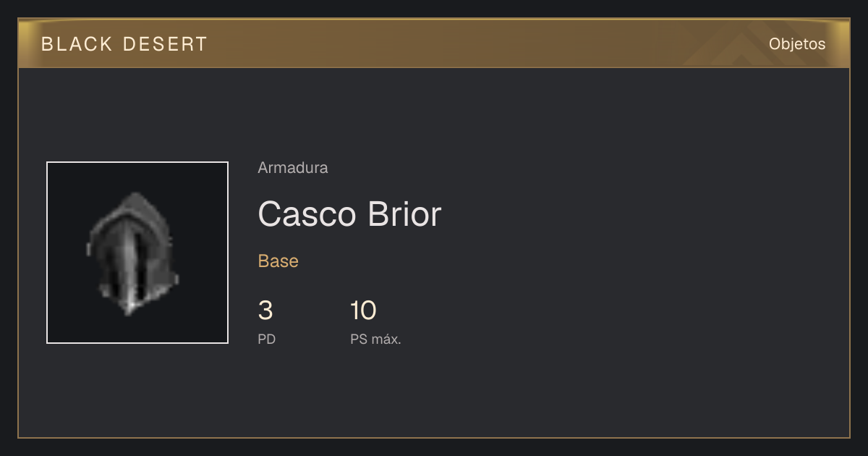This screenshot has width=868, height=456.
Task: Click the Casco Brior helmet icon
Action: (133, 253)
